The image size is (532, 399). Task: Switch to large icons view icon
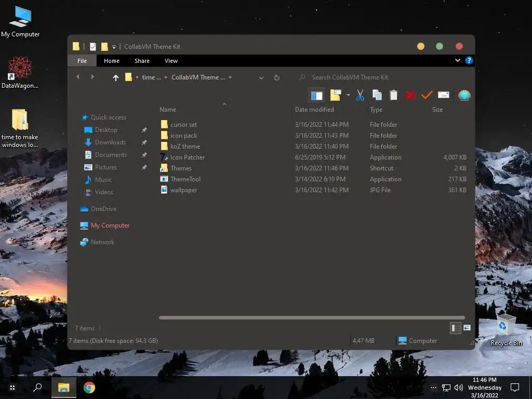467,328
